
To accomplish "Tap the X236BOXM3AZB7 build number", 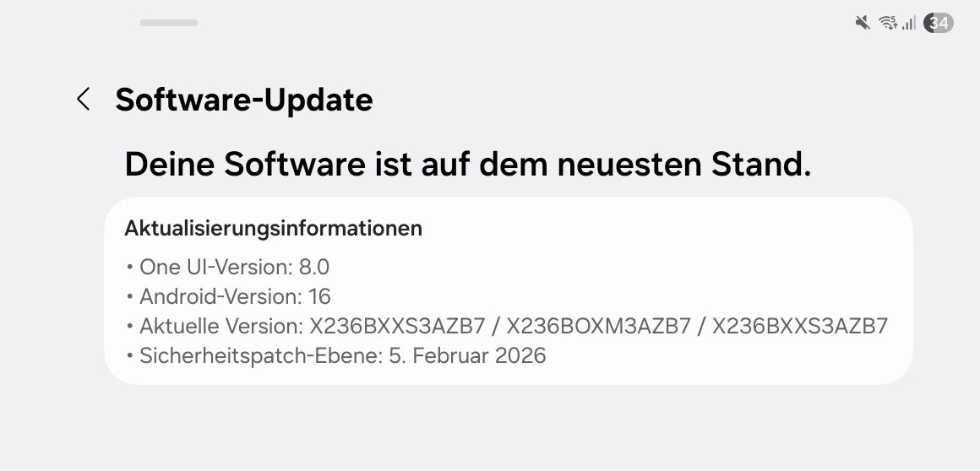I will 598,326.
